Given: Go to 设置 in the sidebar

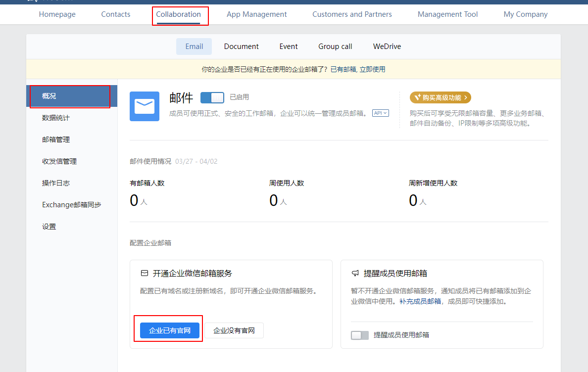Looking at the screenshot, I should [49, 227].
